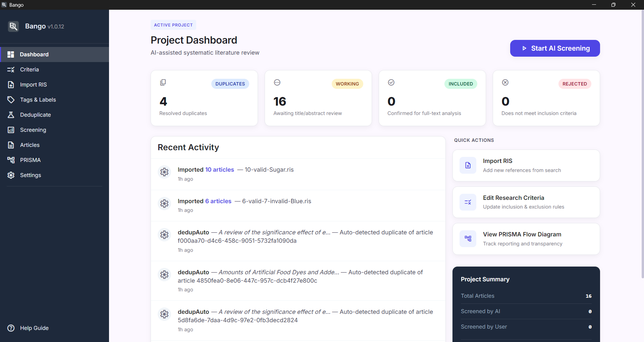This screenshot has width=644, height=342.
Task: Click the Tags & Labels tag icon
Action: coord(11,100)
